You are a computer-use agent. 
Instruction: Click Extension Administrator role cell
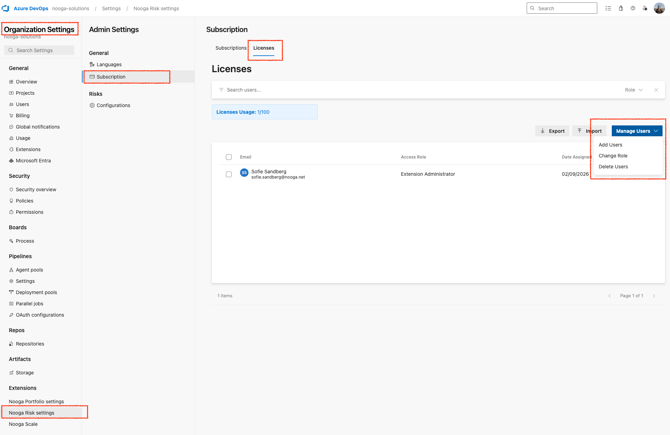[428, 174]
